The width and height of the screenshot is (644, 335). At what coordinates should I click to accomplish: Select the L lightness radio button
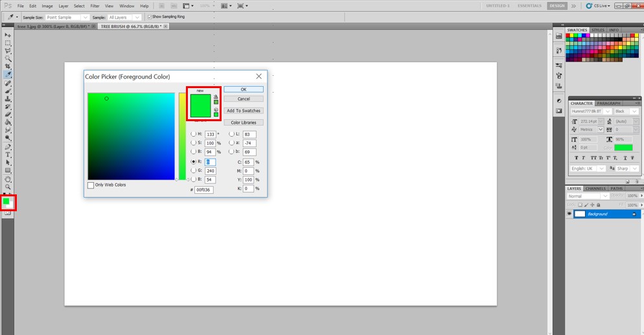tap(232, 134)
